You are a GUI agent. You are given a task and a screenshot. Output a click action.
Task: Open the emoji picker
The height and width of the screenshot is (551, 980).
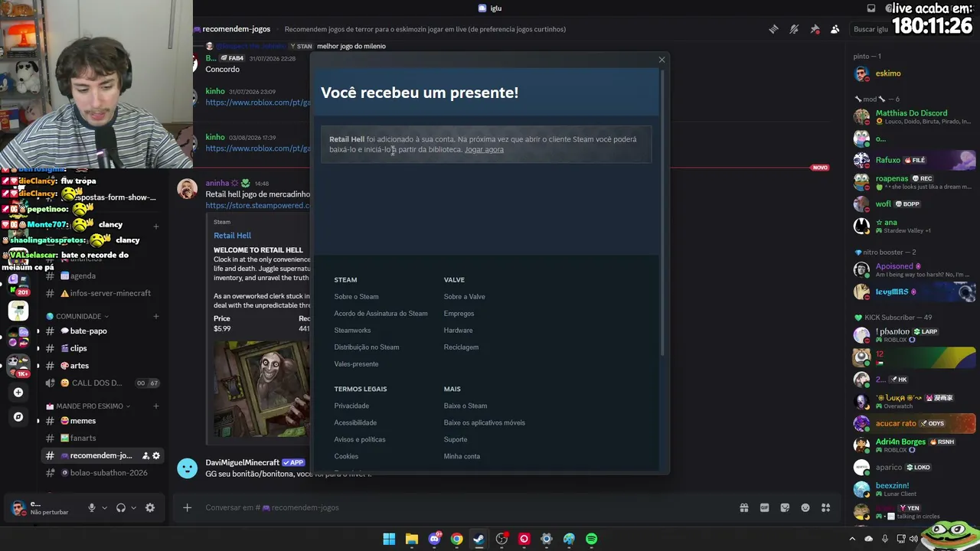(x=805, y=507)
